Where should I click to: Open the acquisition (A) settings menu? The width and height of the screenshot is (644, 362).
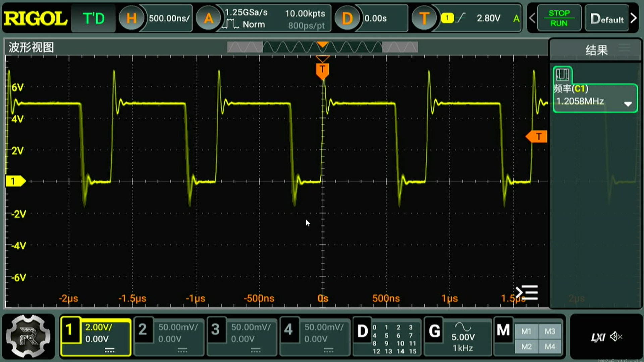(x=209, y=18)
